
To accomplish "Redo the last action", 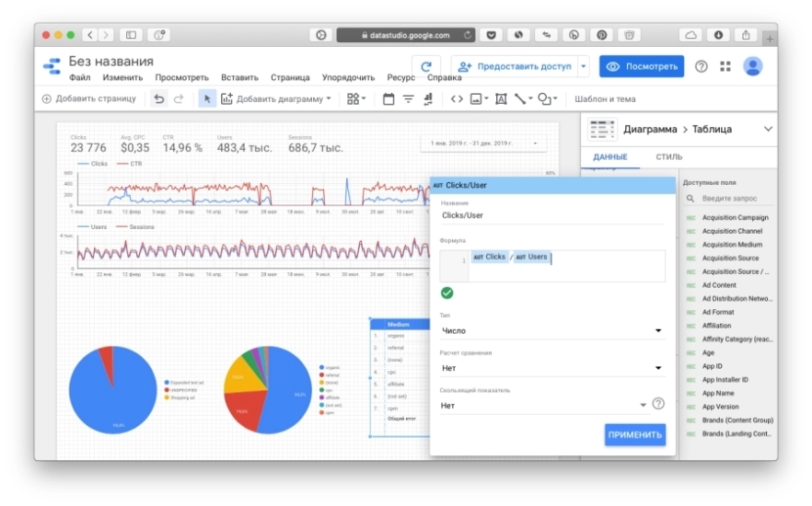I will [x=179, y=98].
